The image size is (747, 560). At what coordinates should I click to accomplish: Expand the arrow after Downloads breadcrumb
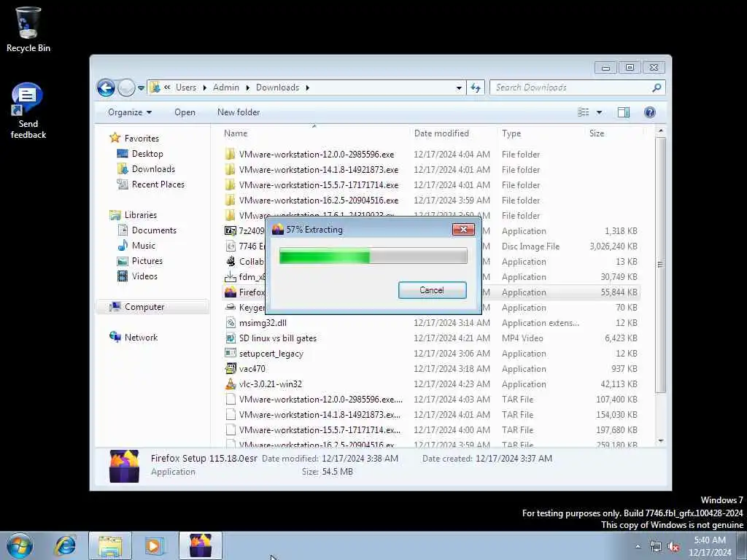(308, 87)
